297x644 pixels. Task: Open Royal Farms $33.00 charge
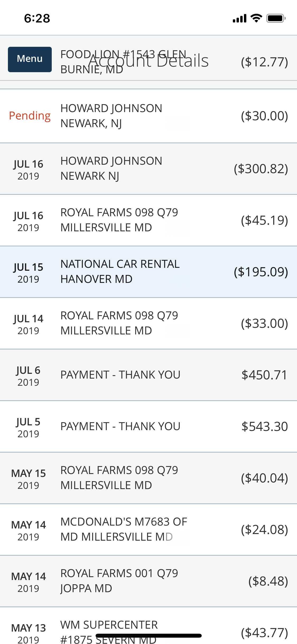coord(148,323)
